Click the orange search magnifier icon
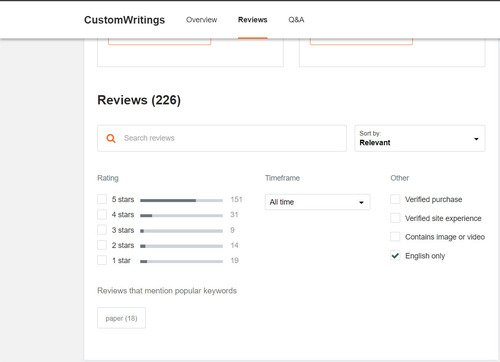Screen dimensions: 500x362 (111, 138)
